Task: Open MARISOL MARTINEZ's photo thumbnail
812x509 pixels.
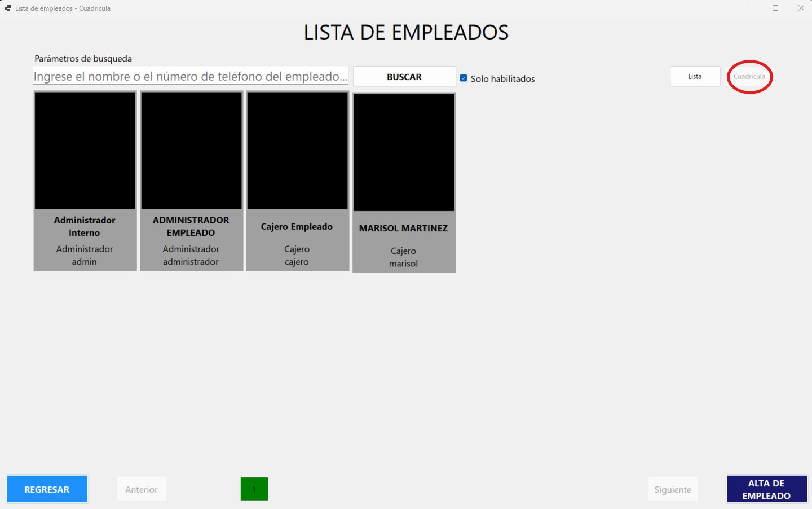Action: (x=404, y=152)
